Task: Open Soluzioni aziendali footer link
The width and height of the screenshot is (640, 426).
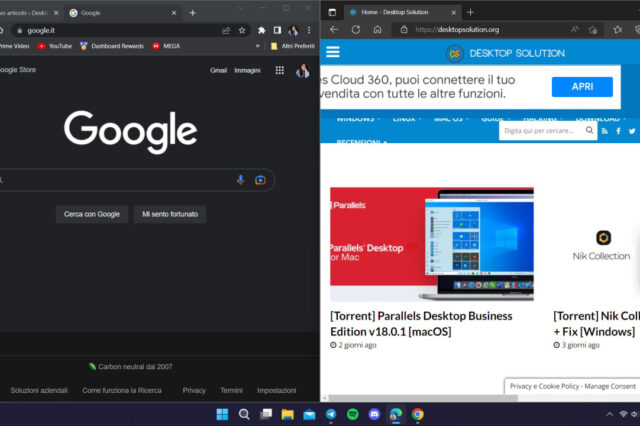Action: pyautogui.click(x=39, y=390)
